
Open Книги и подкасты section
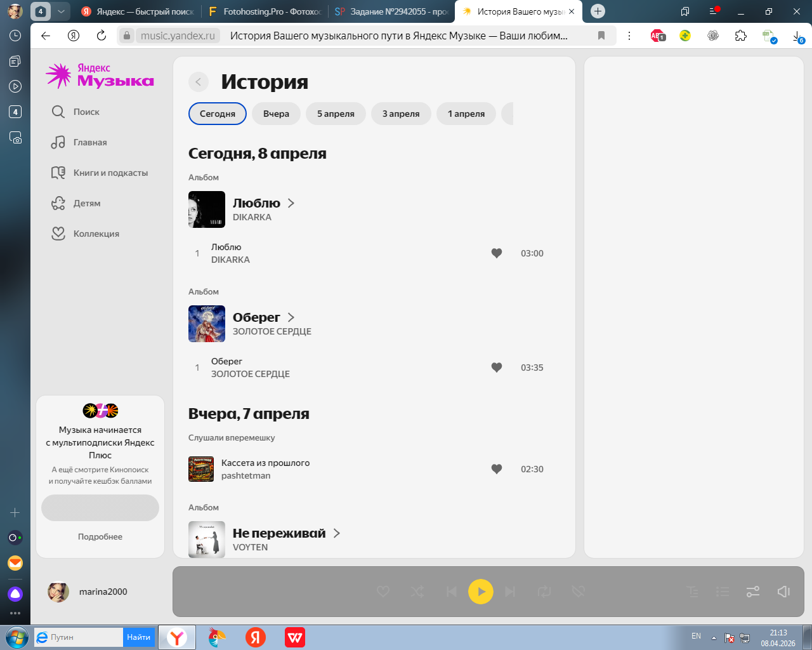tap(100, 173)
